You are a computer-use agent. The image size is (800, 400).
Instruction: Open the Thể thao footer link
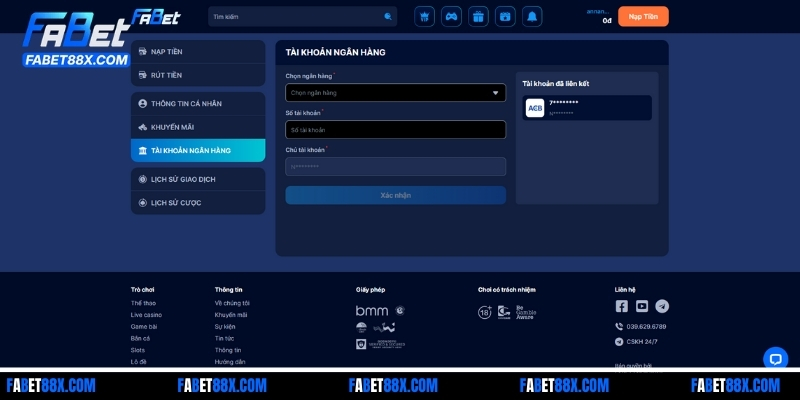pos(143,303)
